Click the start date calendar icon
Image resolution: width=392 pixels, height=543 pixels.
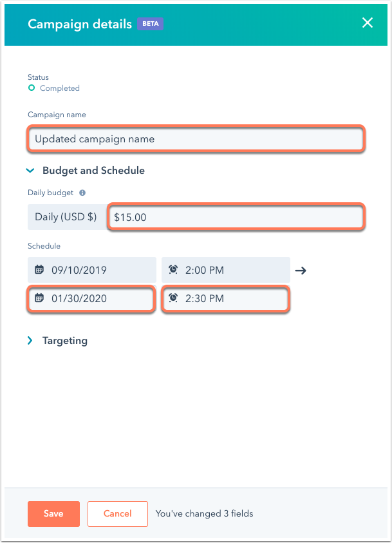39,269
